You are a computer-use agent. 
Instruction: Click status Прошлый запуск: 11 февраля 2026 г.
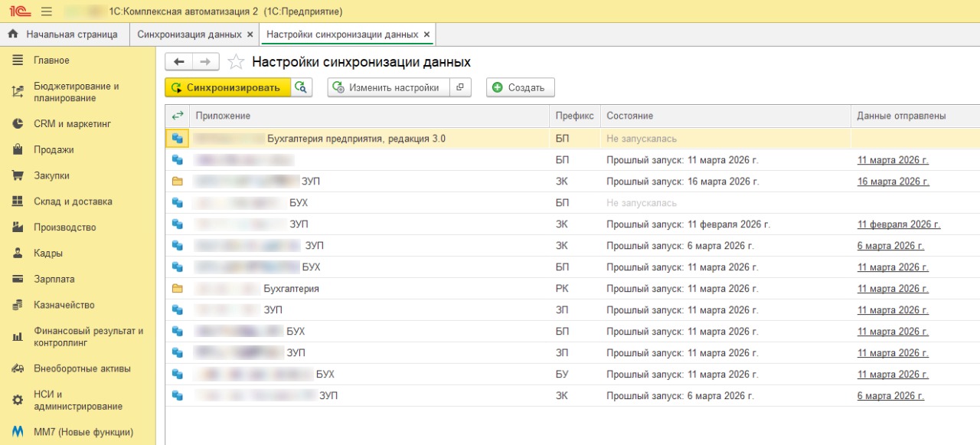tap(688, 224)
